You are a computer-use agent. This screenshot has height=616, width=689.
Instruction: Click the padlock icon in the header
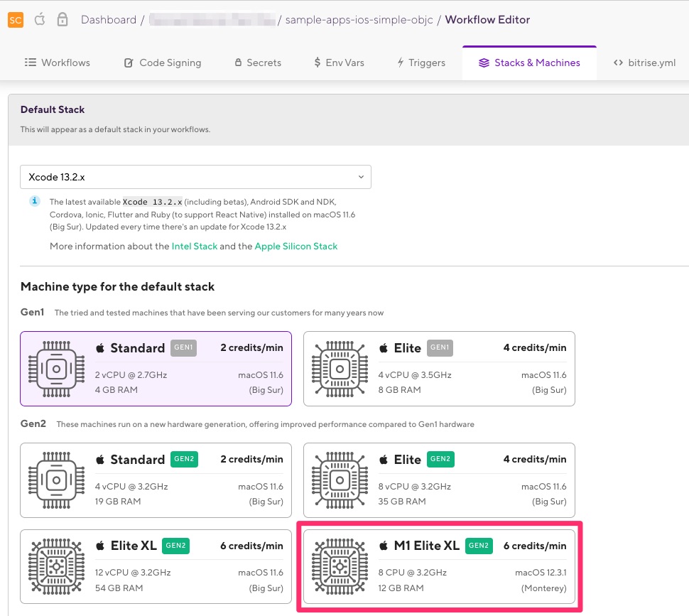click(64, 20)
